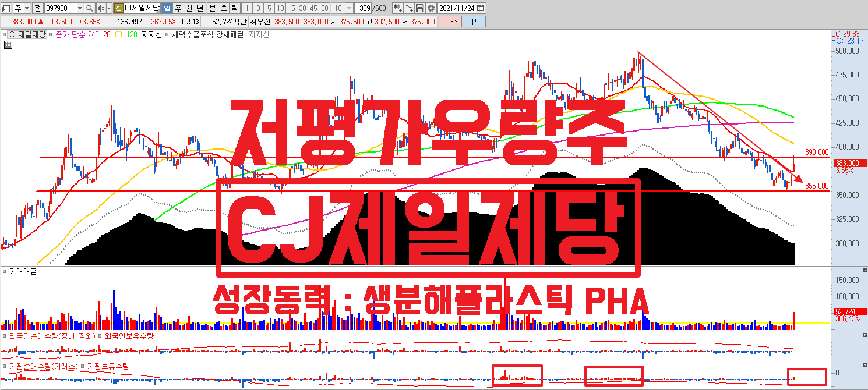Click the line drawing tools icon
868x390 pixels.
(x=409, y=8)
